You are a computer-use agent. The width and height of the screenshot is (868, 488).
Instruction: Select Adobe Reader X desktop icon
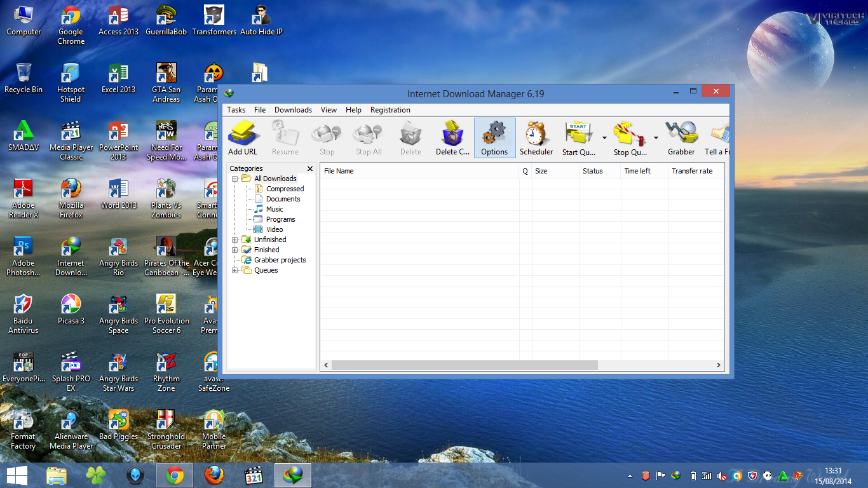coord(24,198)
